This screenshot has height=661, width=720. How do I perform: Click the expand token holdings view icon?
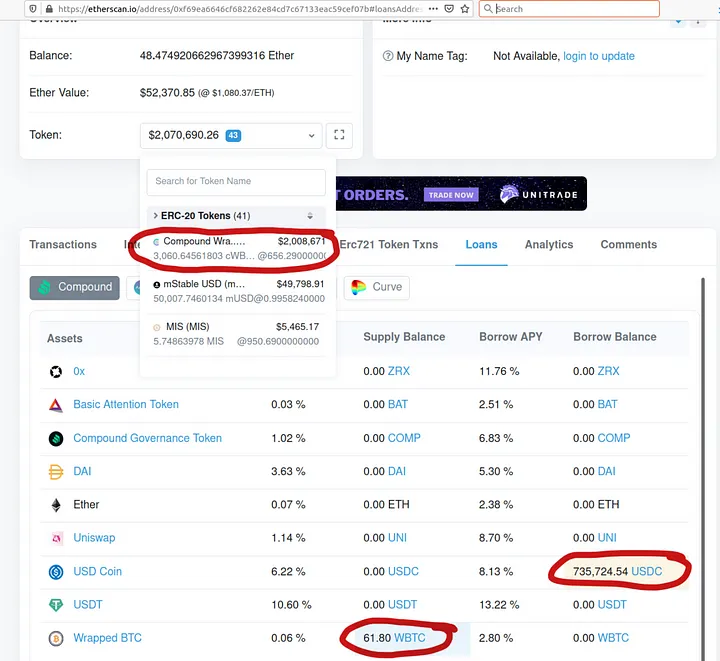340,134
